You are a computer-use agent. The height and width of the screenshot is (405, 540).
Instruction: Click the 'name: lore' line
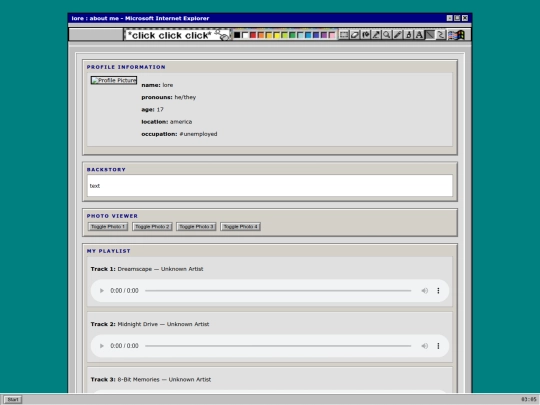[x=157, y=85]
